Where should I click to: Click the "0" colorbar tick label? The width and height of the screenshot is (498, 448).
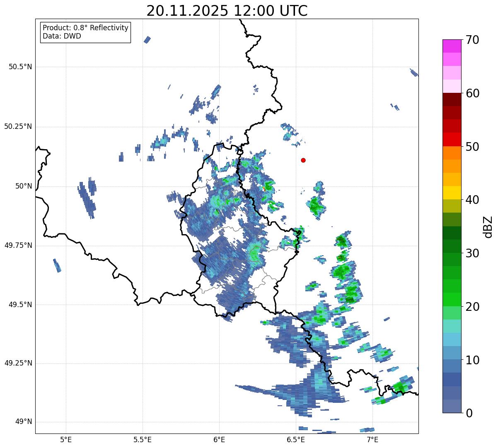[469, 413]
